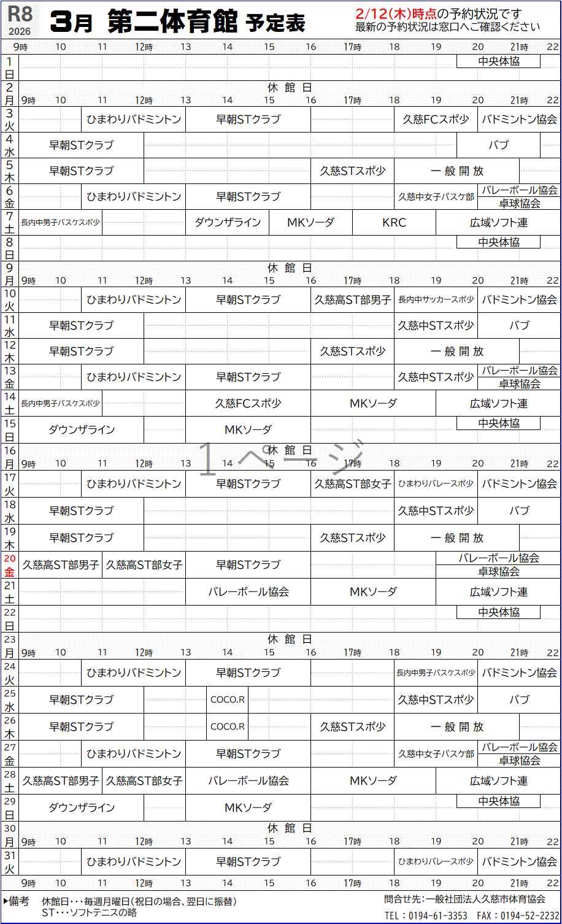Click 長内中サッカースポ少 on the 10th

(436, 300)
